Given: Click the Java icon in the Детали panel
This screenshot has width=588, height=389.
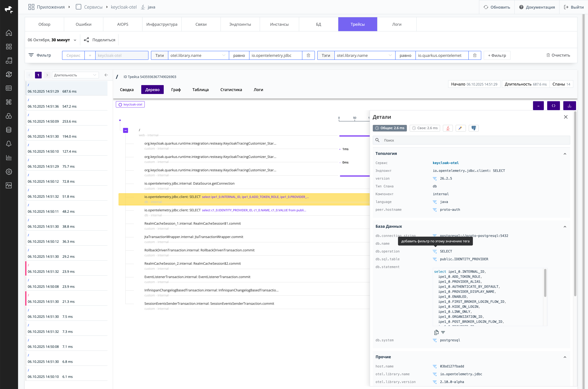Looking at the screenshot, I should click(x=448, y=128).
